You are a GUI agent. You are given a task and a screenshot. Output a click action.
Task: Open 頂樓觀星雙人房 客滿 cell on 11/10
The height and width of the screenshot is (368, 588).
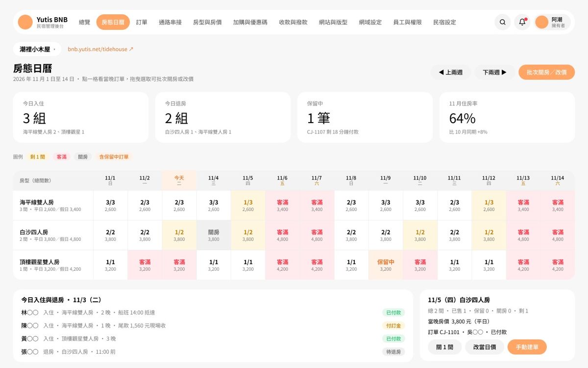[x=420, y=265]
